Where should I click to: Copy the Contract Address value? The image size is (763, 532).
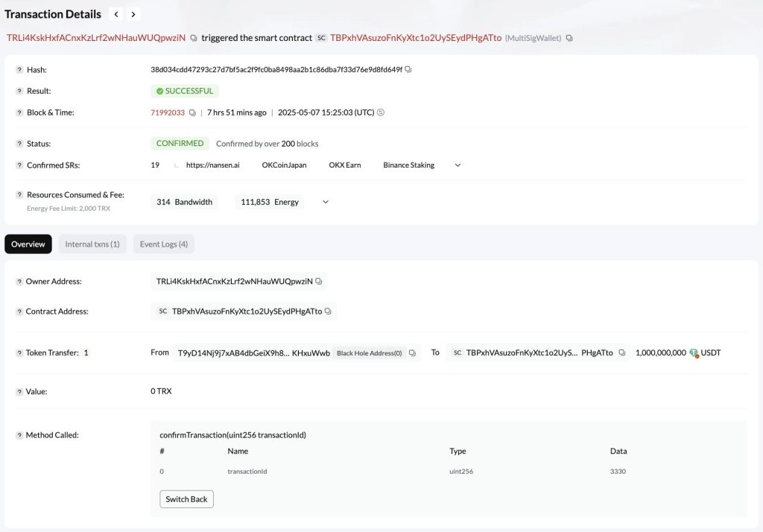328,311
